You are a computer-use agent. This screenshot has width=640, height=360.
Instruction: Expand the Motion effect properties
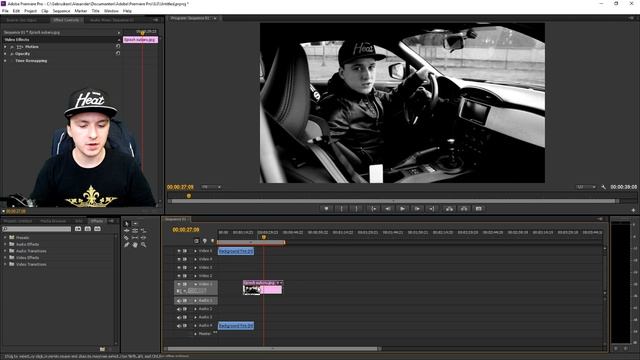(5, 47)
